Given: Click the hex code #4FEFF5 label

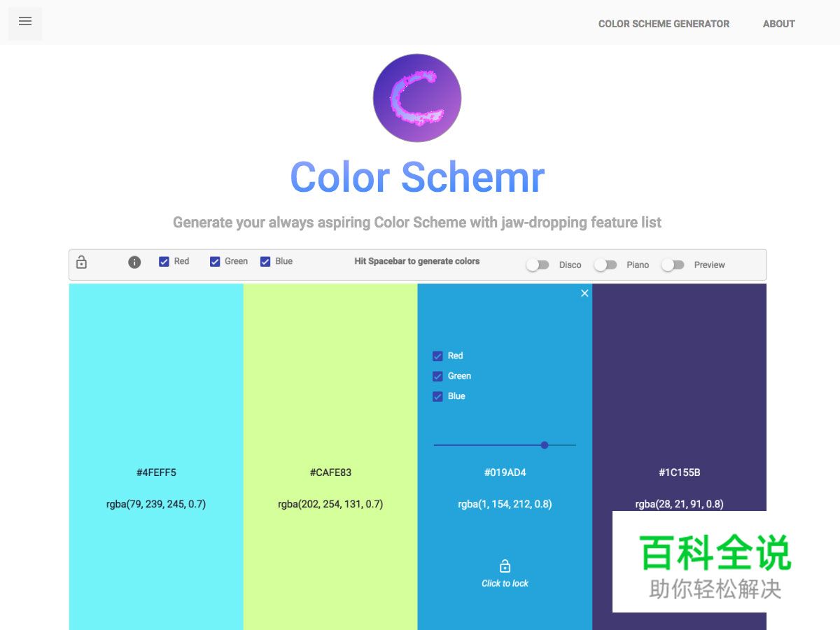Looking at the screenshot, I should [x=155, y=472].
